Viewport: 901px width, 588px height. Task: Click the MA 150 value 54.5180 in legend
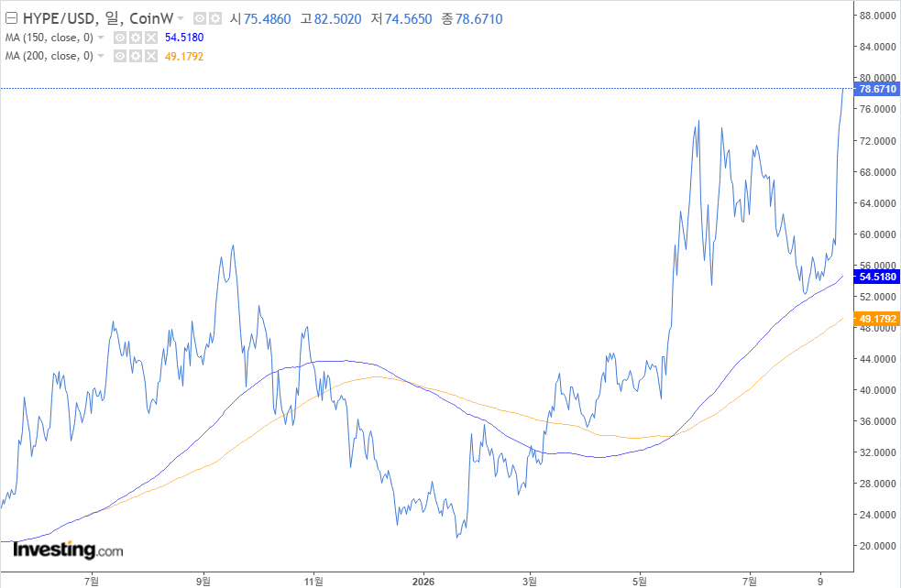point(184,38)
